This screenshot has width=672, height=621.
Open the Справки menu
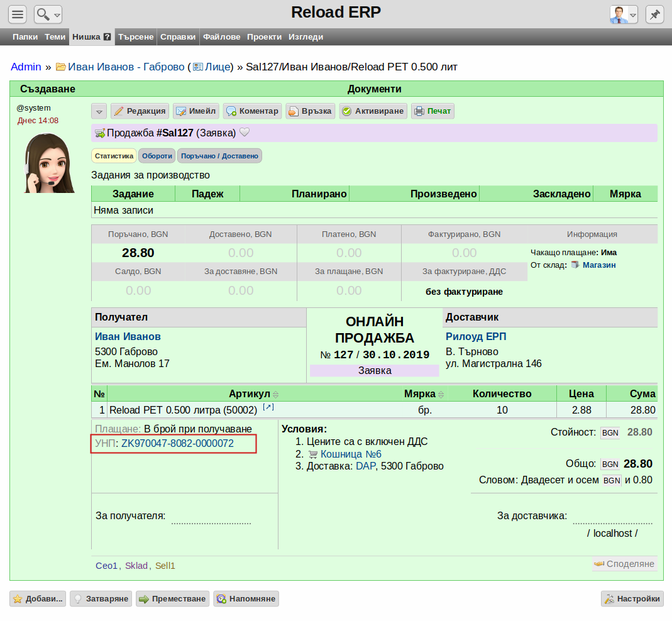pyautogui.click(x=178, y=37)
